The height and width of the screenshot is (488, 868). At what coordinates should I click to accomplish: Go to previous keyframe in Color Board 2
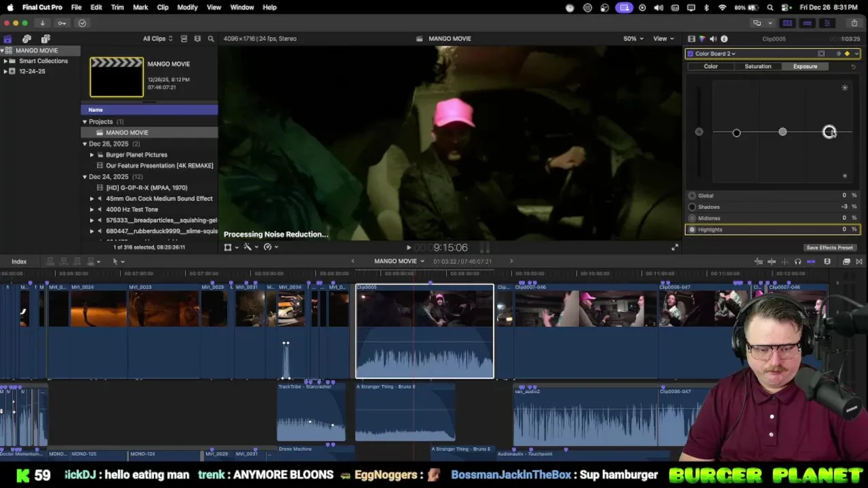pos(839,54)
